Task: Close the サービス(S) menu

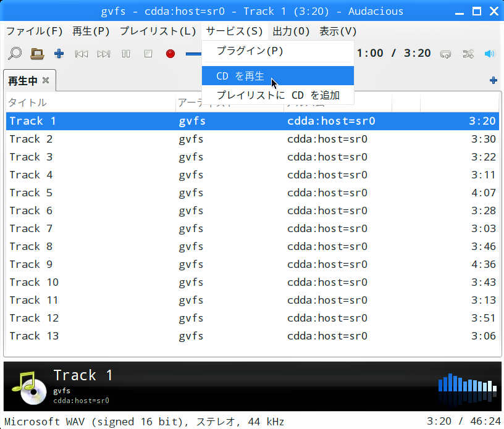Action: (x=234, y=31)
